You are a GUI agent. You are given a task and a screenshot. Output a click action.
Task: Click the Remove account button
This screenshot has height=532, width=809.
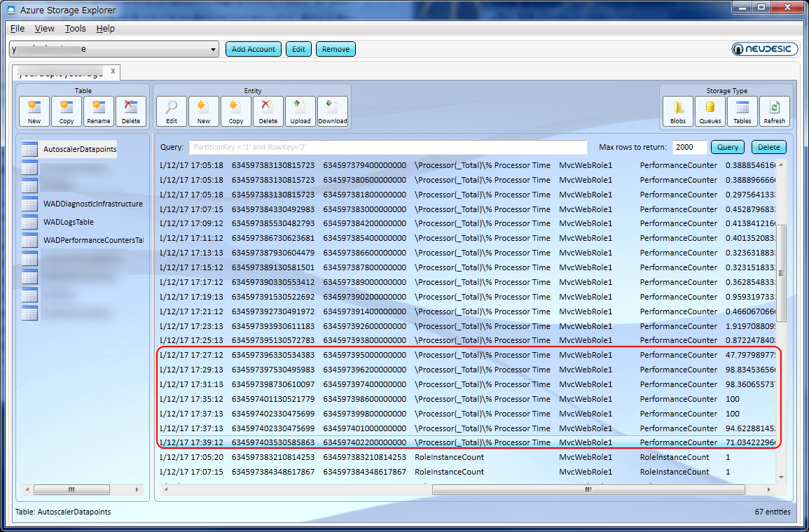(336, 49)
